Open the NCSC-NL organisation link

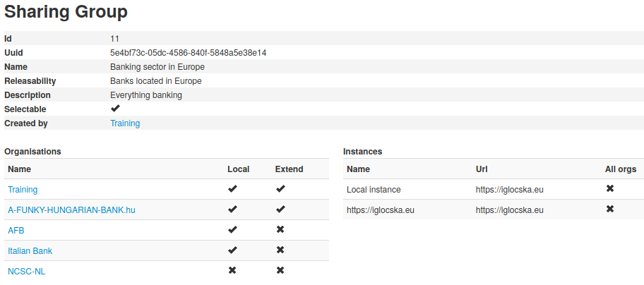pyautogui.click(x=26, y=271)
